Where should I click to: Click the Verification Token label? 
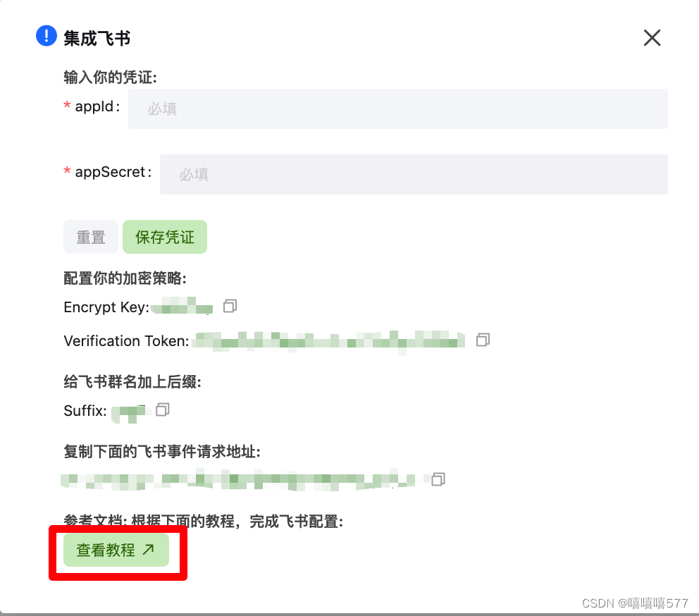127,341
